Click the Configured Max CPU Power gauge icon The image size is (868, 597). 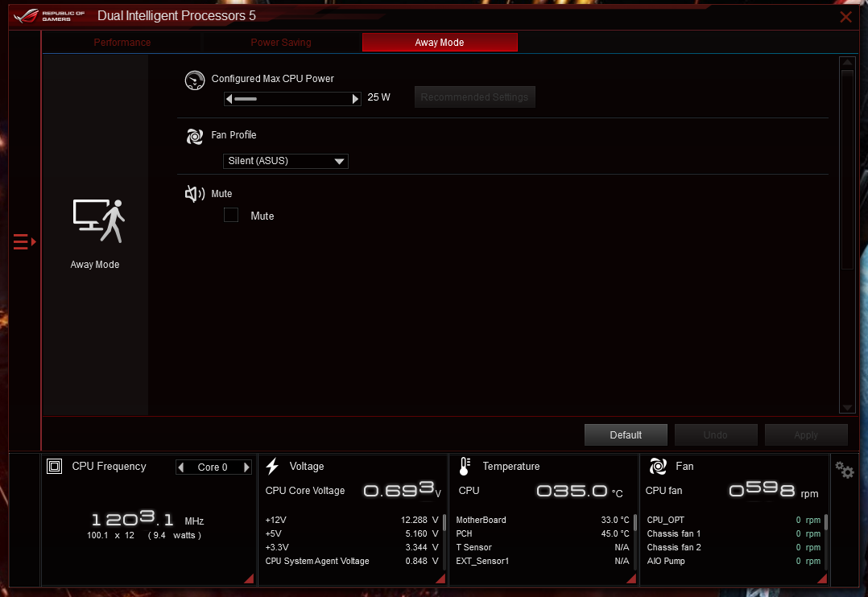tap(194, 80)
